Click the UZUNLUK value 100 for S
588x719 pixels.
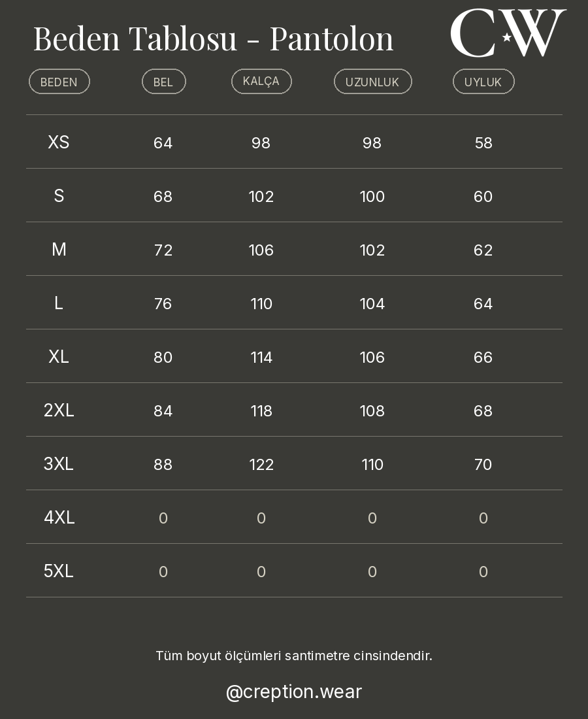coord(372,197)
